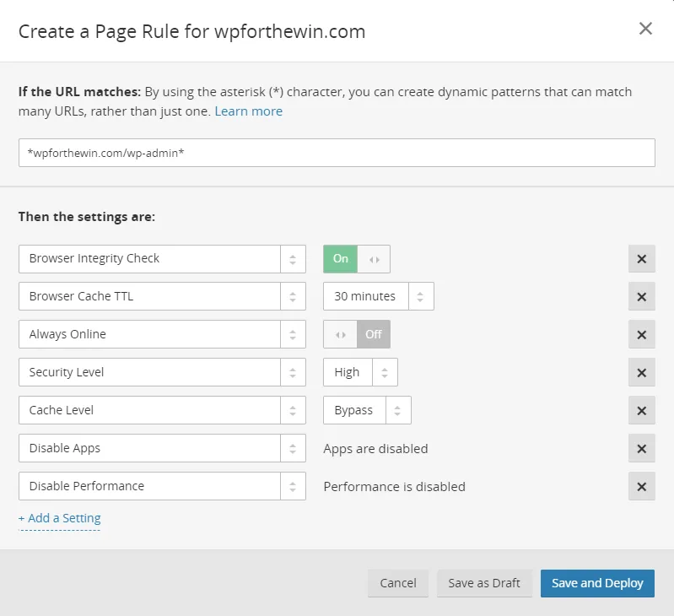Click Save and Deploy button
The image size is (674, 616).
click(597, 583)
